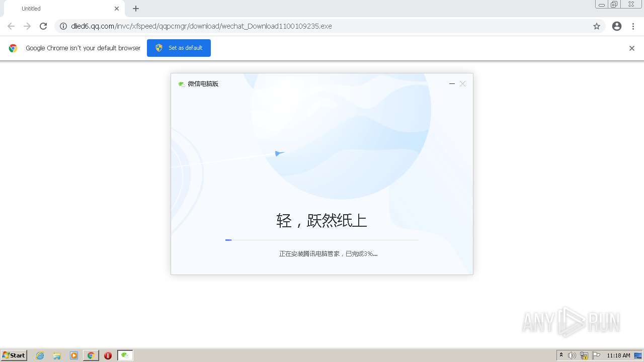Viewport: 644px width, 362px height.
Task: Click the 11:18 AM system clock
Action: click(x=618, y=355)
